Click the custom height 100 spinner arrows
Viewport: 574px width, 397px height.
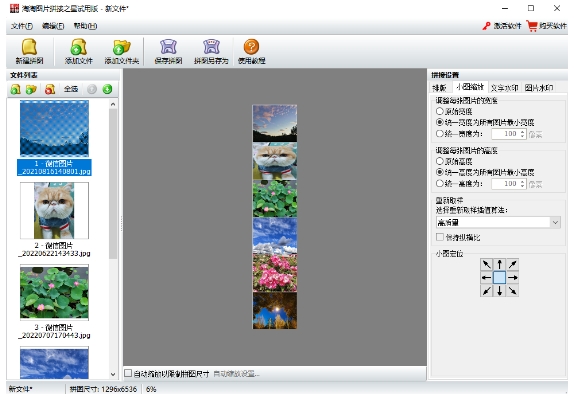coord(522,183)
